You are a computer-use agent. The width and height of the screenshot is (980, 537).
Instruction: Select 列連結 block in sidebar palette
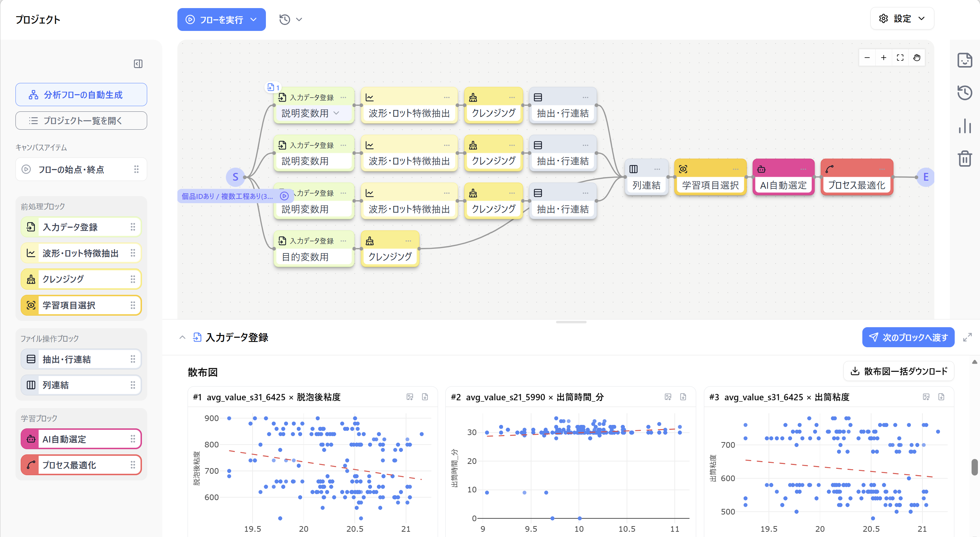[81, 385]
